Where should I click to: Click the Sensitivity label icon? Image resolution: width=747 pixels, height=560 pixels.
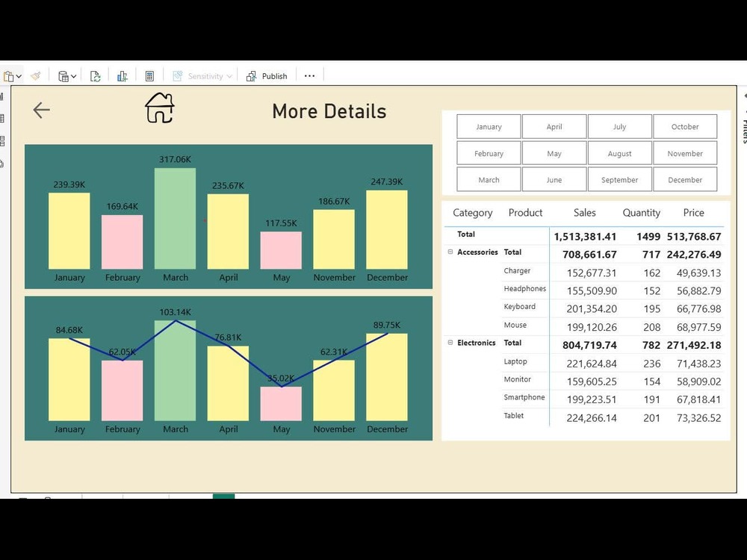[x=177, y=75]
